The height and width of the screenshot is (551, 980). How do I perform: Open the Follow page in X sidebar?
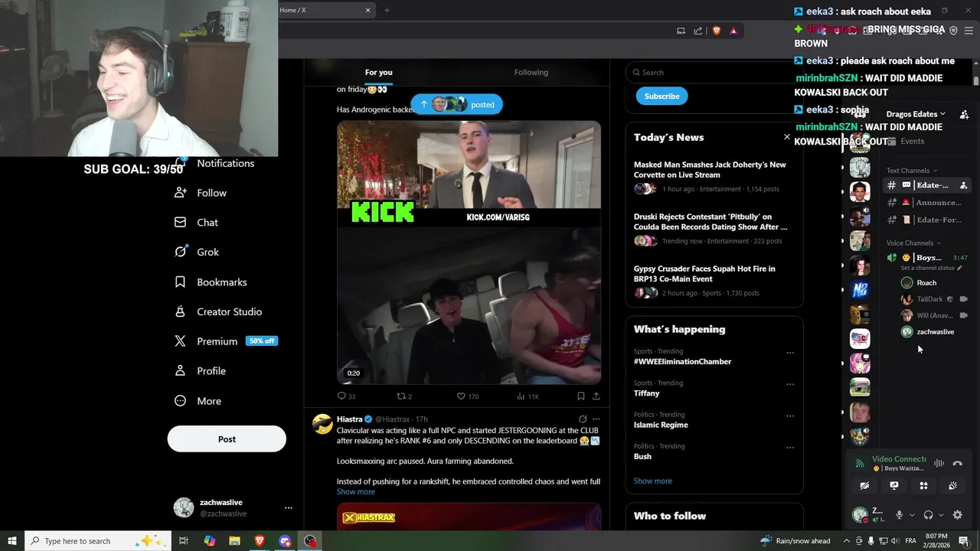(201, 193)
